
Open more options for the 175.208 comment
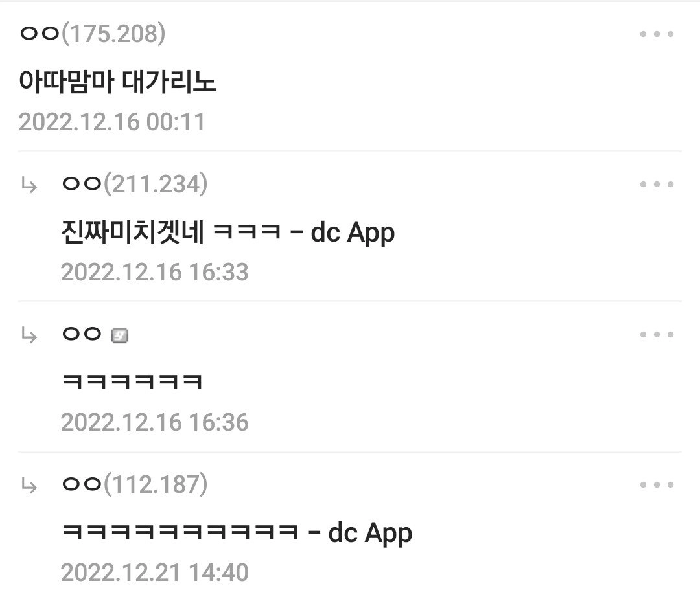click(x=657, y=34)
